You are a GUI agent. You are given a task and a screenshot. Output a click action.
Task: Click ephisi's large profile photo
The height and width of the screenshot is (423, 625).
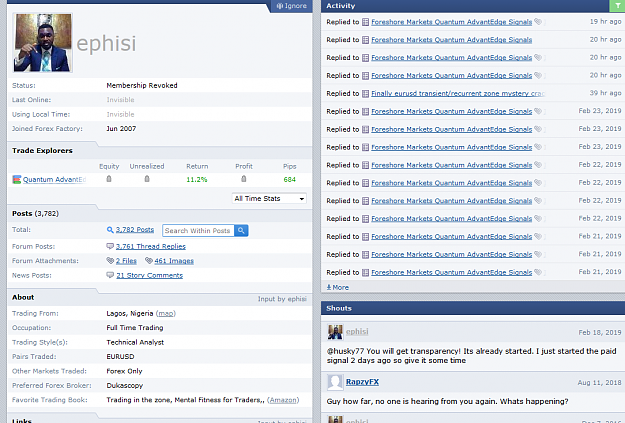43,43
